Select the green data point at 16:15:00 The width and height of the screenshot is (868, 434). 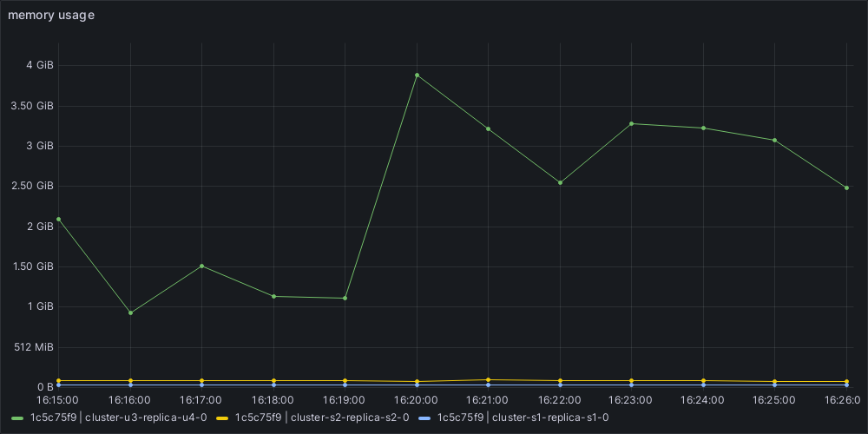[x=59, y=220]
